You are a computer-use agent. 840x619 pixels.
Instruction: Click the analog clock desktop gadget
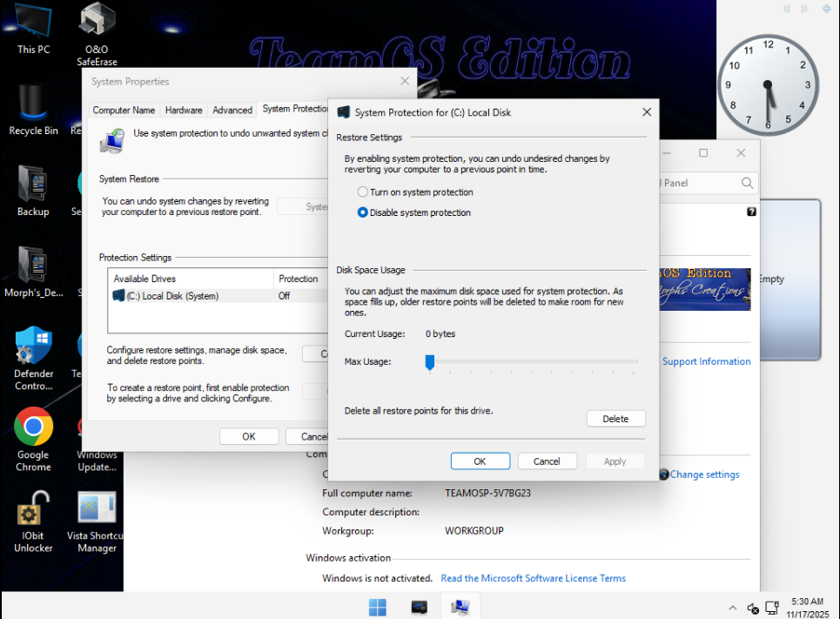(768, 84)
